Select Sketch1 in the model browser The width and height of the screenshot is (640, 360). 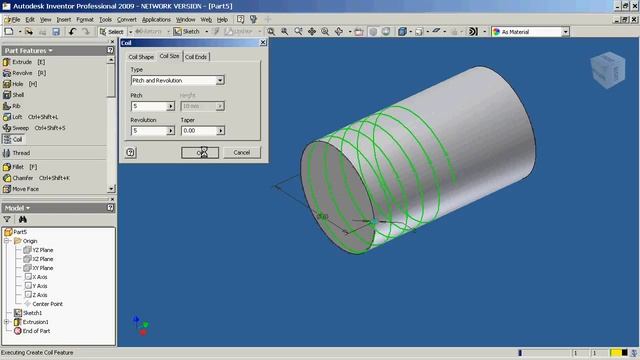point(28,313)
